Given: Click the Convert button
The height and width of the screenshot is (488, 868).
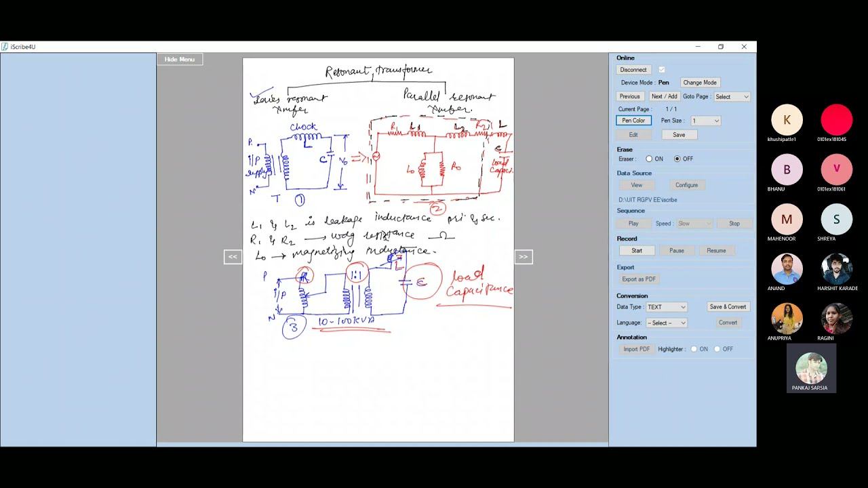Looking at the screenshot, I should click(728, 323).
